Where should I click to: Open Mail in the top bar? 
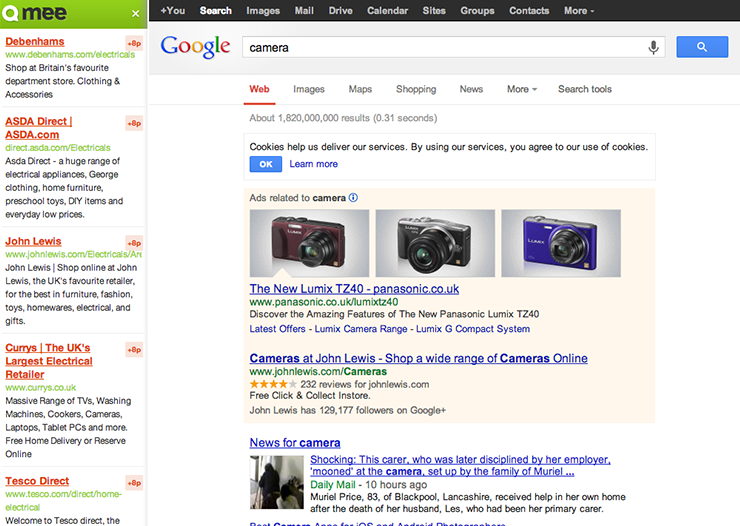(x=304, y=10)
